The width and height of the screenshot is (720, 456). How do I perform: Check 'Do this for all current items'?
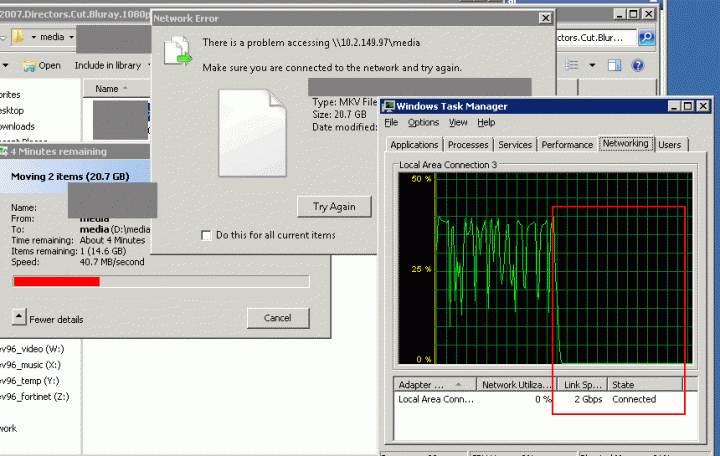pyautogui.click(x=207, y=235)
